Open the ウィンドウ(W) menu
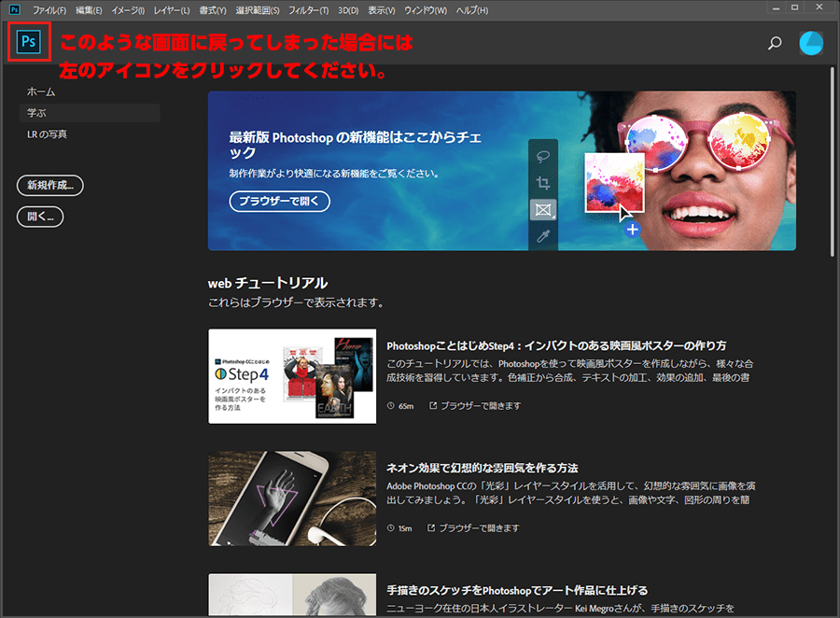The width and height of the screenshot is (840, 618). (426, 10)
